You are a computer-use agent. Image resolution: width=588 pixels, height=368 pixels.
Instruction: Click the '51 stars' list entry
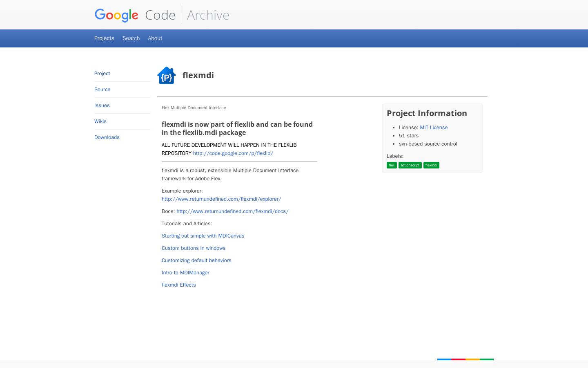pyautogui.click(x=409, y=136)
